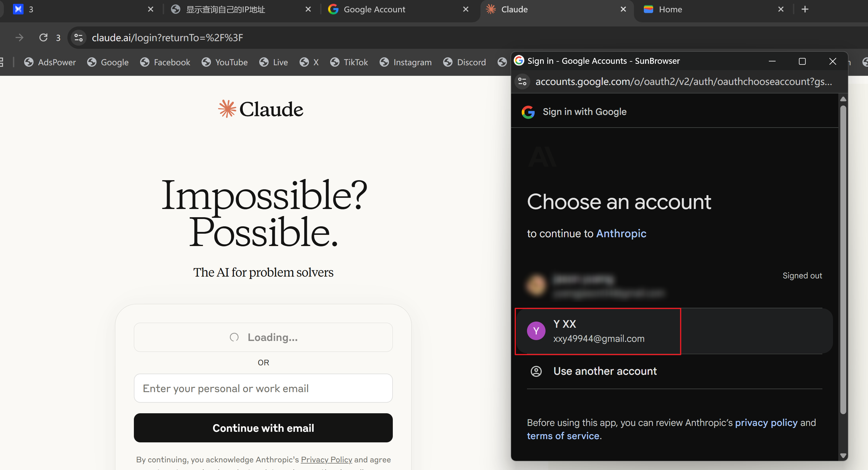Choose the Y XX xxy49944@gmail.com account

pos(675,331)
